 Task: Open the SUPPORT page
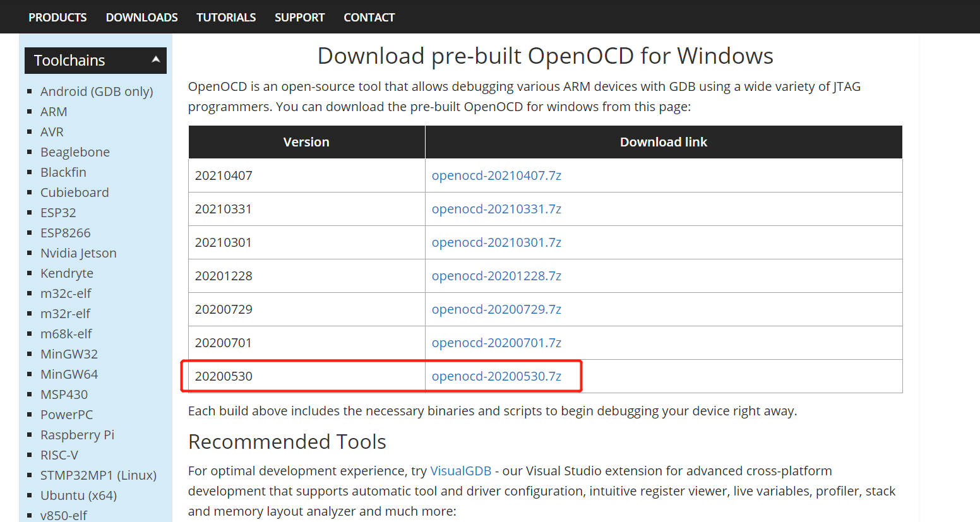point(299,17)
